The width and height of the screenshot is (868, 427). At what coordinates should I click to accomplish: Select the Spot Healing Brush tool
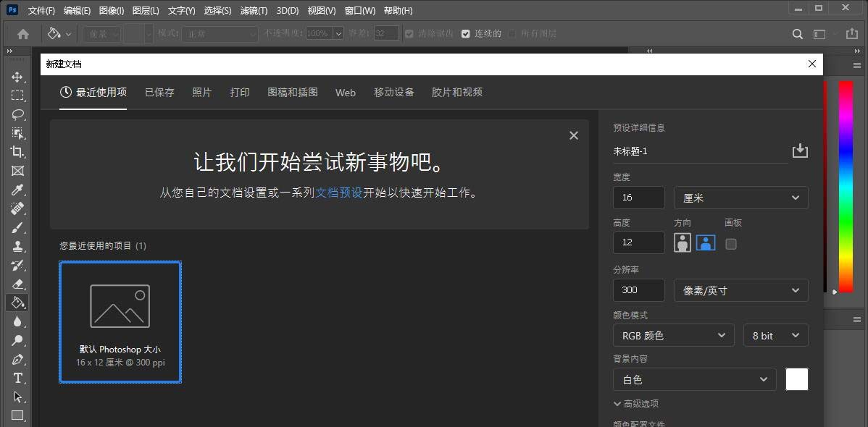[x=17, y=208]
